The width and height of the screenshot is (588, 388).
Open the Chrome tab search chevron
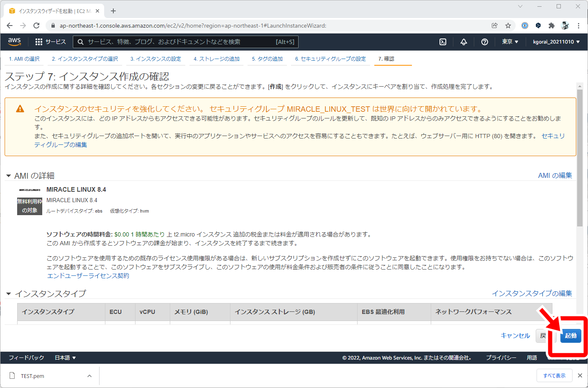[x=520, y=6]
